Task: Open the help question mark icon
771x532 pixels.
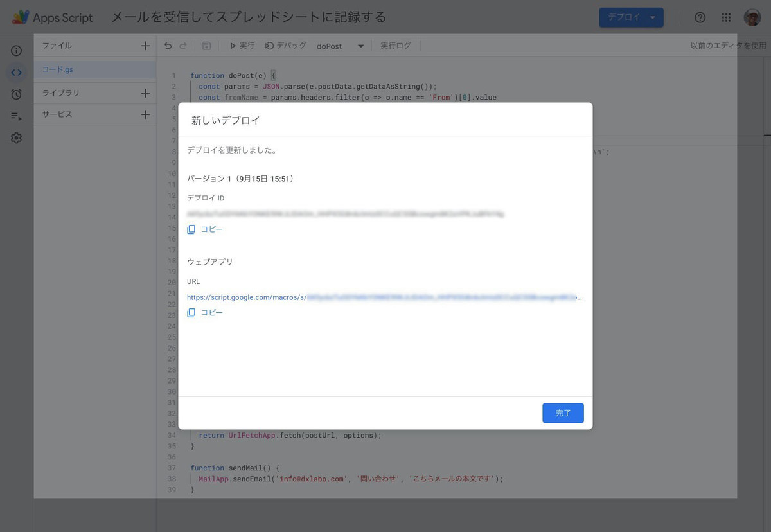Action: tap(700, 17)
